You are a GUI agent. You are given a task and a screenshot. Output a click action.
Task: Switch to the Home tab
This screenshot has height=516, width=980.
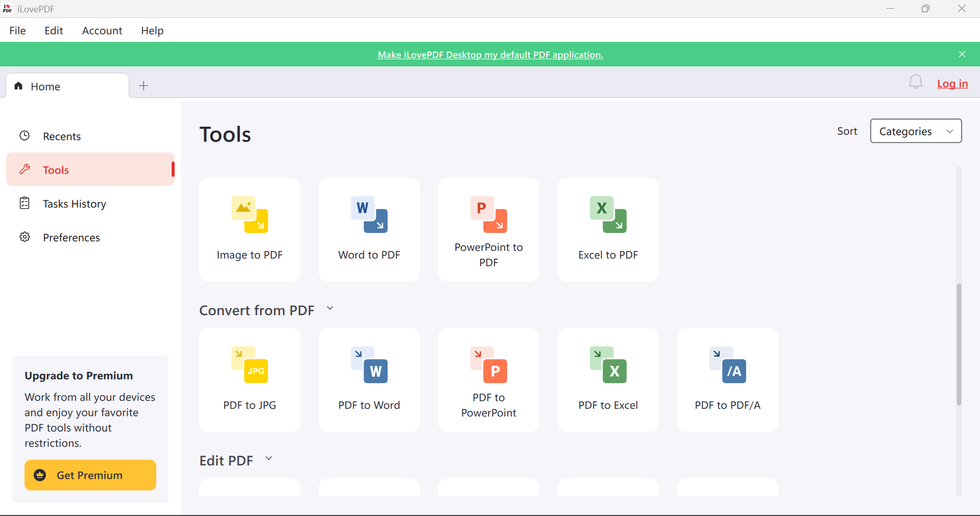pyautogui.click(x=67, y=86)
